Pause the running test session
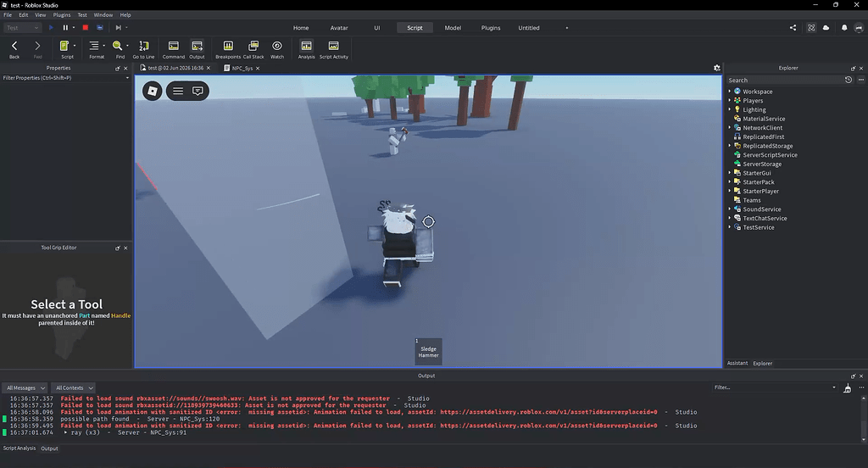 (65, 28)
